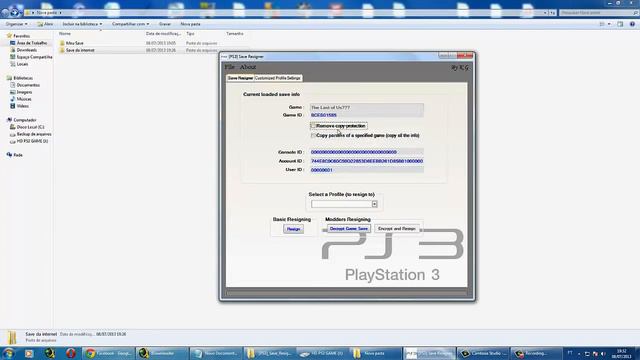The height and width of the screenshot is (360, 640).
Task: Open the About menu in Save Resigner
Action: point(248,67)
